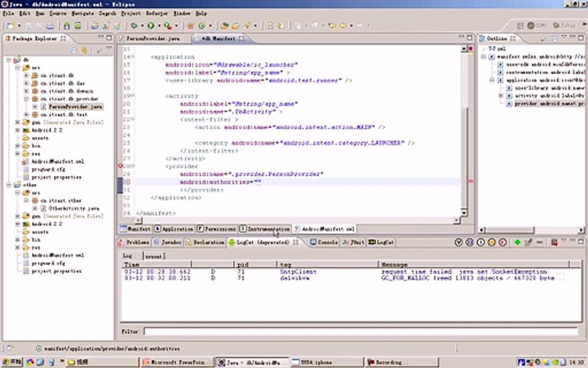Click the New file toolbar icon

tap(11, 26)
